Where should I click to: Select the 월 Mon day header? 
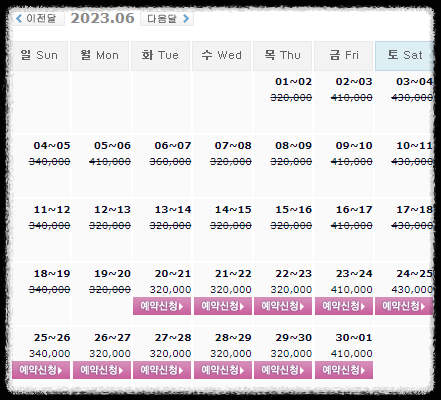(x=99, y=56)
